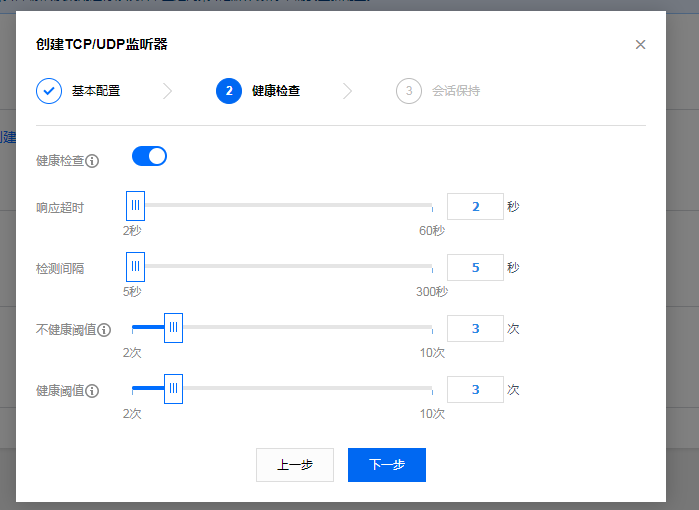The height and width of the screenshot is (510, 699).
Task: Click the 5秒 minimum label
Action: click(132, 292)
